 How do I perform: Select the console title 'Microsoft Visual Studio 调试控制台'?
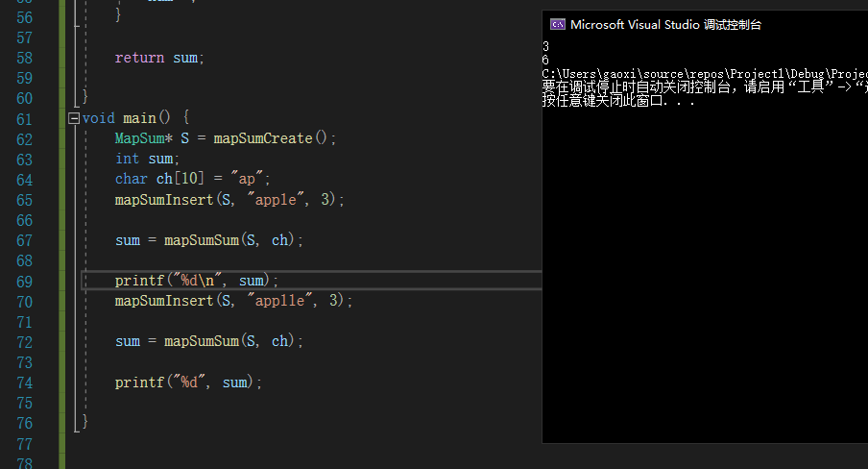pos(666,24)
